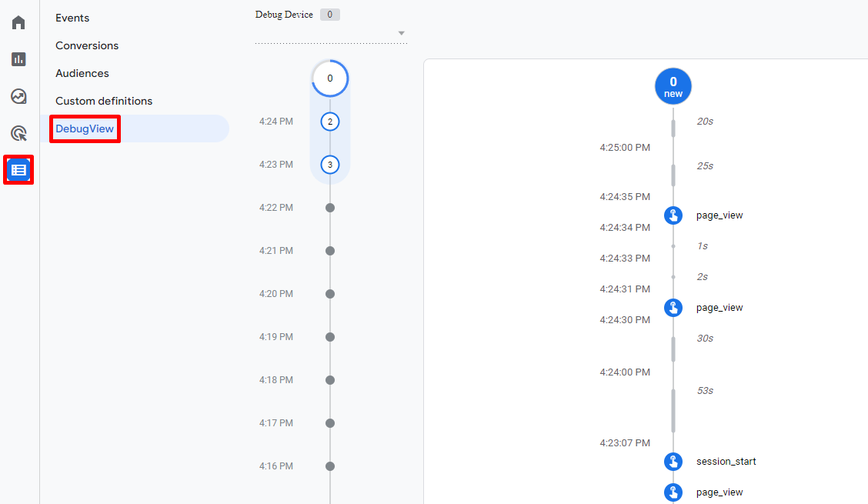Select the highlighted Configure list icon

click(x=18, y=169)
